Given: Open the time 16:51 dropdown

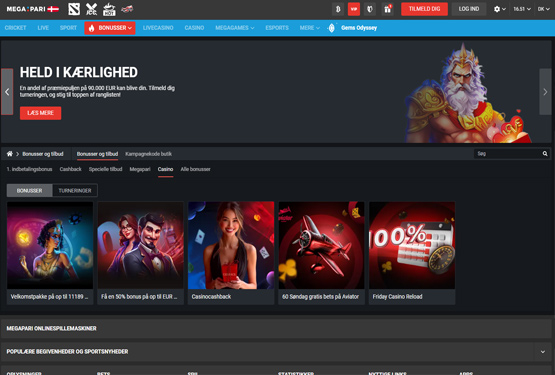Looking at the screenshot, I should click(522, 9).
